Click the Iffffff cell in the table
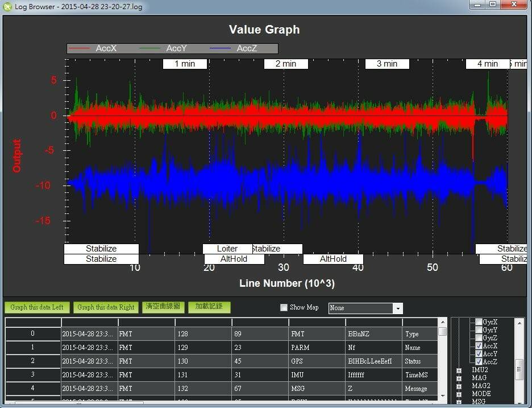 [x=374, y=374]
